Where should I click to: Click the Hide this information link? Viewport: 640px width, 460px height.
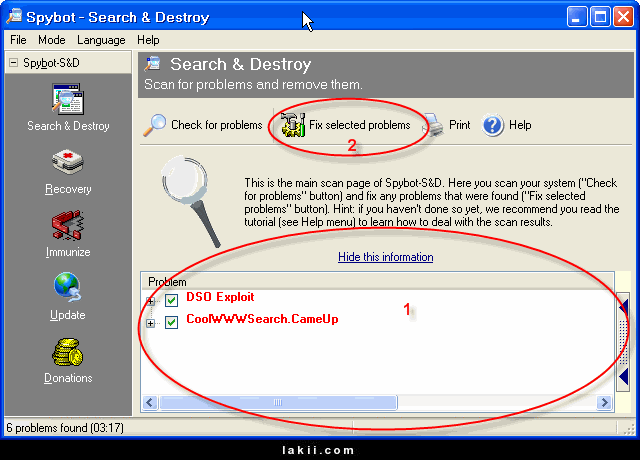[x=385, y=257]
